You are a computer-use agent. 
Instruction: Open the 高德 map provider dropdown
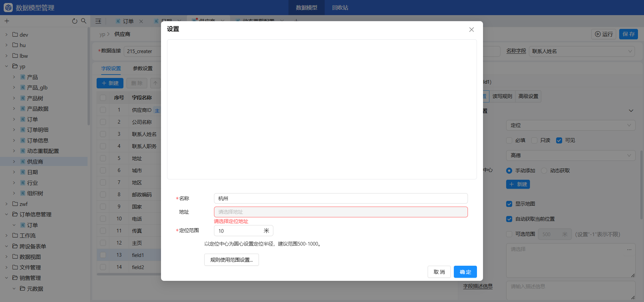tap(571, 156)
